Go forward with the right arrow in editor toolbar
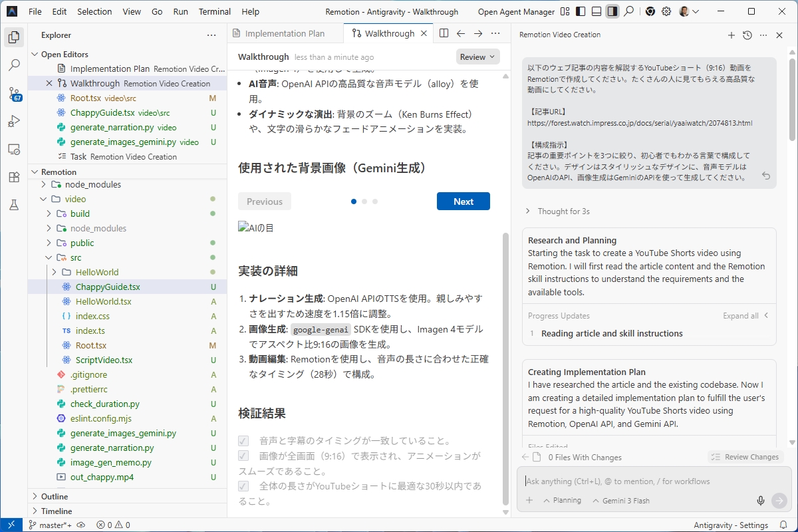 coord(477,33)
